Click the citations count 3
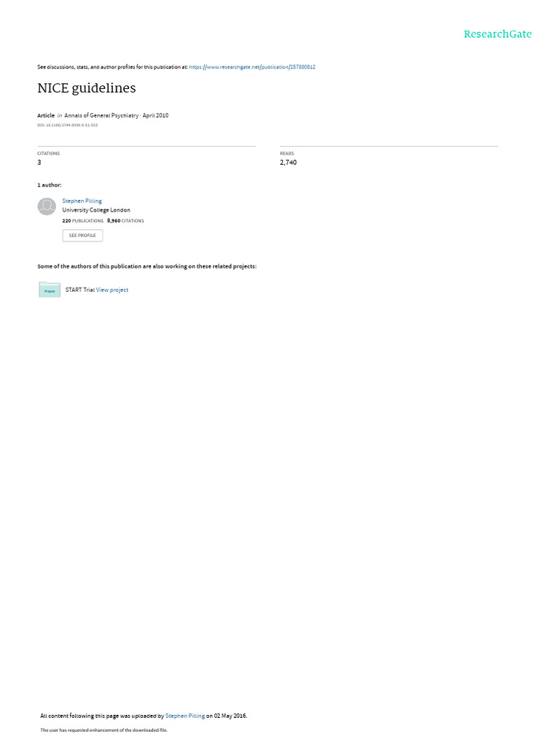Viewport: 560px width, 747px height. [x=39, y=163]
